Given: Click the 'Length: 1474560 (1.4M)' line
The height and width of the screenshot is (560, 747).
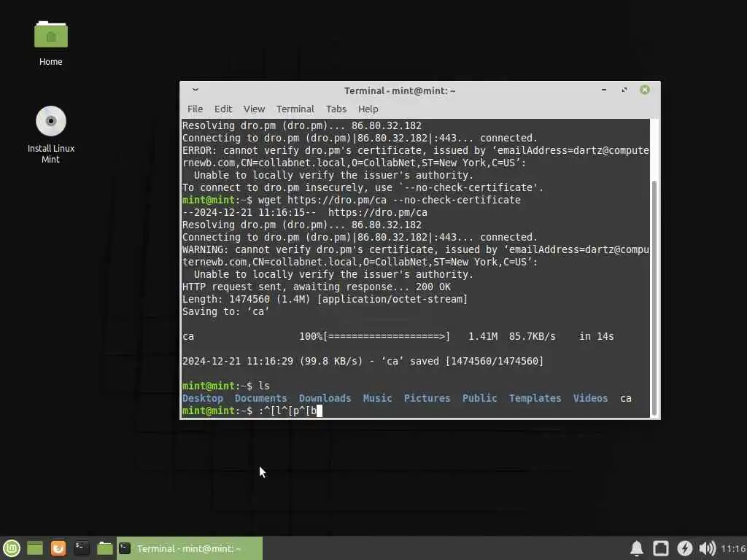Looking at the screenshot, I should click(325, 299).
